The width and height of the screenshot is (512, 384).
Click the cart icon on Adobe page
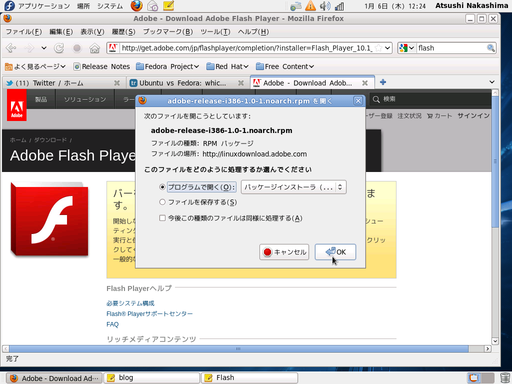[x=430, y=116]
